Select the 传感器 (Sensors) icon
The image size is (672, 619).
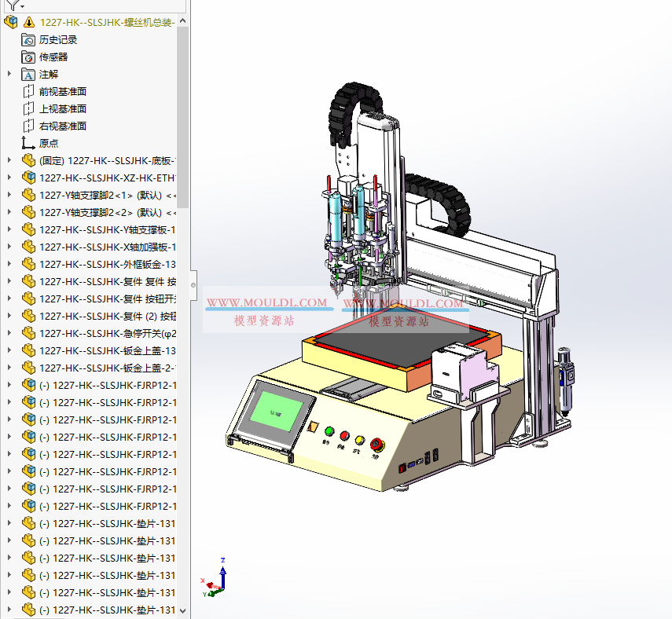[28, 57]
